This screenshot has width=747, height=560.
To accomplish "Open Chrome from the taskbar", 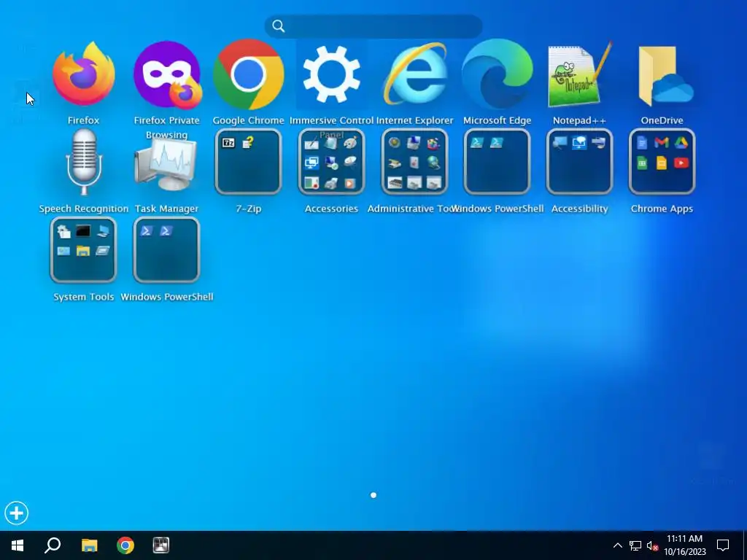I will click(x=125, y=545).
